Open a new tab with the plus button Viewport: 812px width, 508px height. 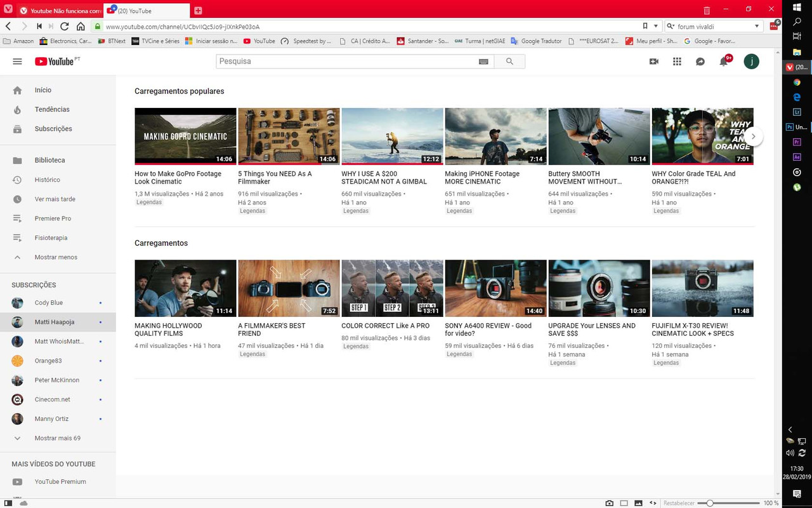coord(198,11)
